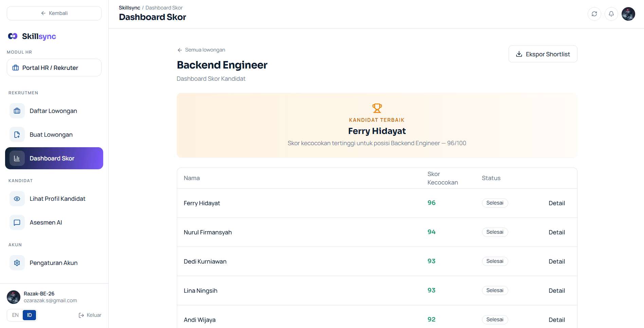Switch language to EN
Viewport: 644px width, 328px height.
point(15,315)
